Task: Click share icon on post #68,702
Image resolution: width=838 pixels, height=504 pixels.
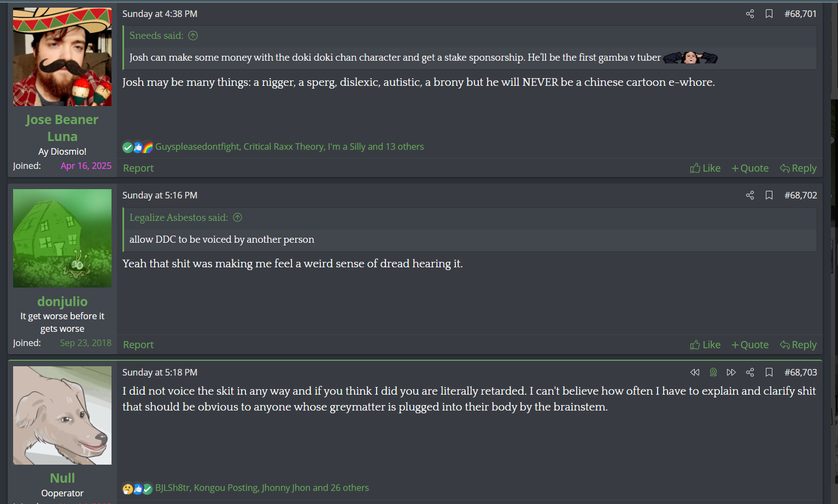Action: (x=750, y=195)
